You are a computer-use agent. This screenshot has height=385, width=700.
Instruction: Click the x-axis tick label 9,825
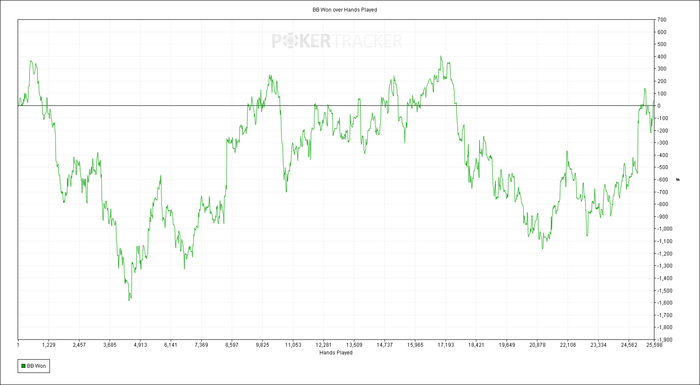point(262,345)
